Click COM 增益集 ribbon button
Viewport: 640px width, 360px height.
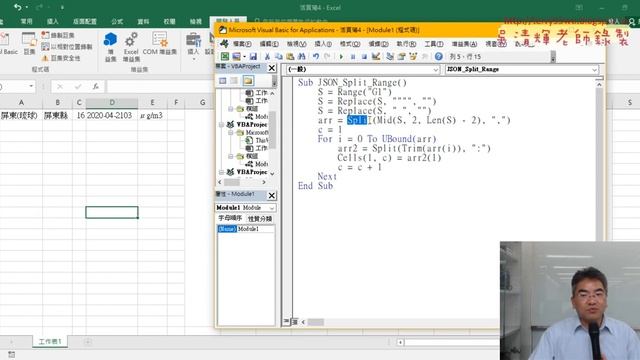pos(160,43)
